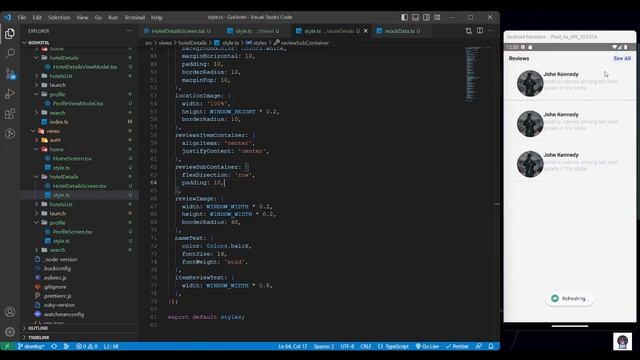This screenshot has width=640, height=360.
Task: Open the Extensions view
Action: point(10,114)
